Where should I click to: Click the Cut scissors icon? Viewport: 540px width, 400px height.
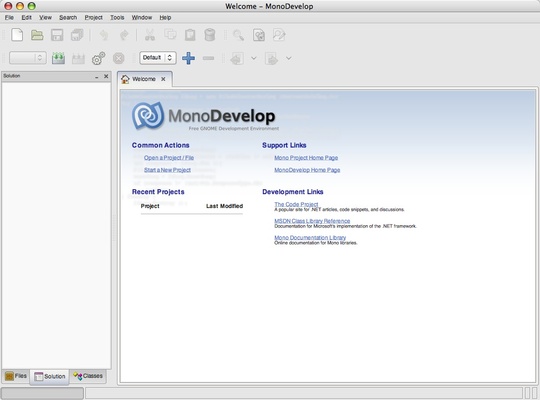150,35
